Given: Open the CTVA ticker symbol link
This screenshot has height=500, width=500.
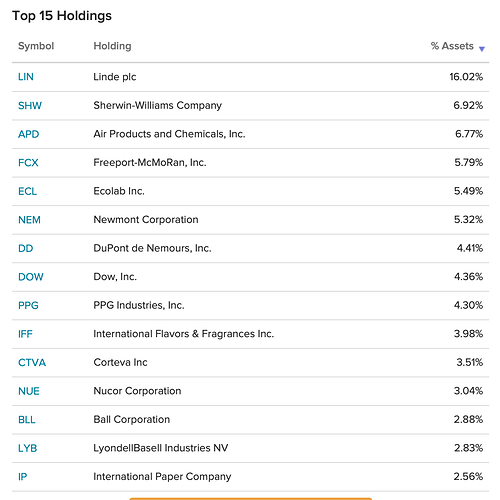Looking at the screenshot, I should click(x=32, y=362).
